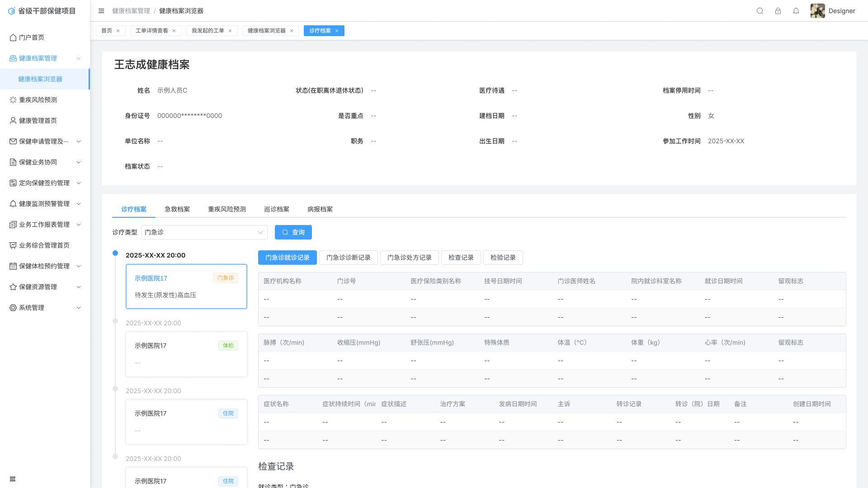
Task: Click the 保健申请管理 mail icon
Action: (13, 141)
